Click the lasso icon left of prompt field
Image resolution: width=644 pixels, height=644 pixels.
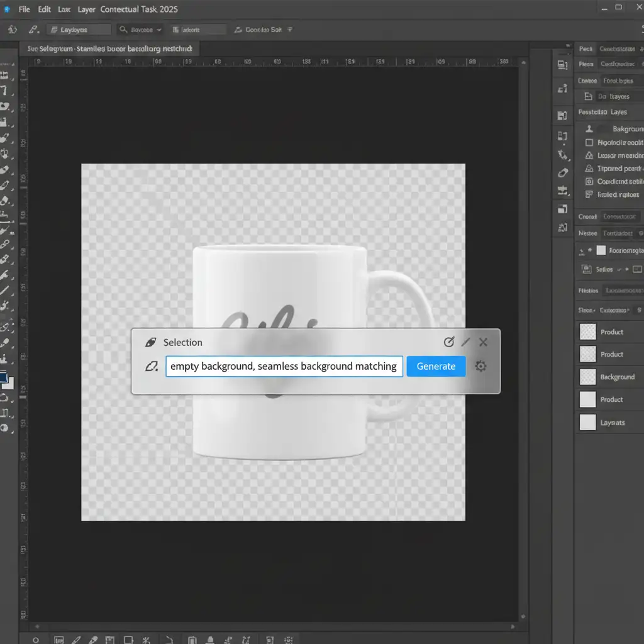pos(151,366)
